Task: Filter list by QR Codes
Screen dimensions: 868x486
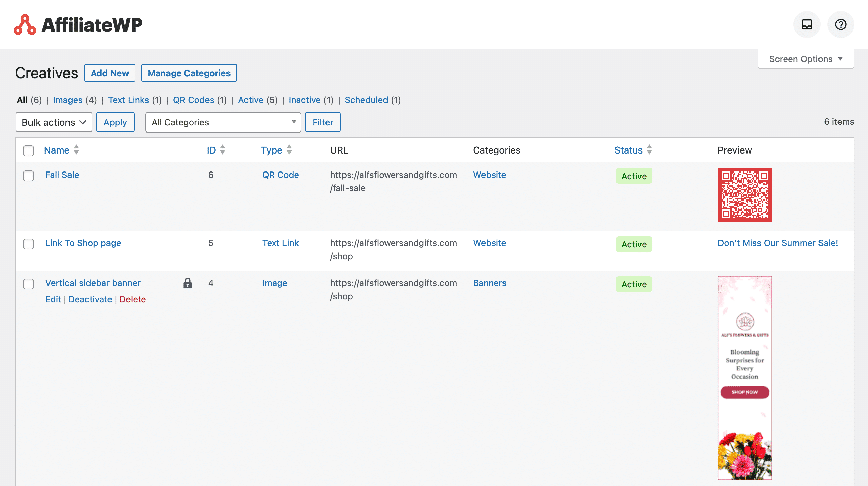Action: [194, 100]
